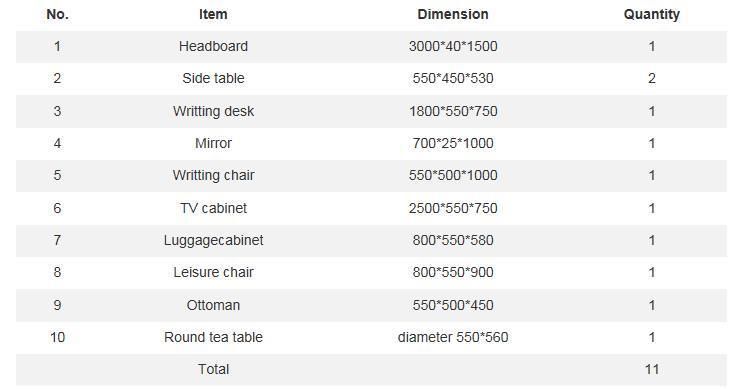The image size is (743, 389).
Task: Select the TV cabinet item cell
Action: (213, 208)
